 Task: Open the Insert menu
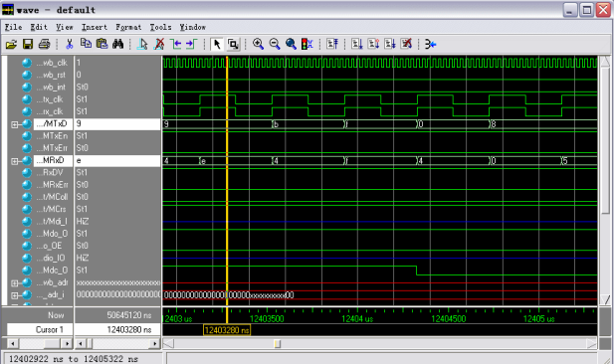tap(94, 27)
